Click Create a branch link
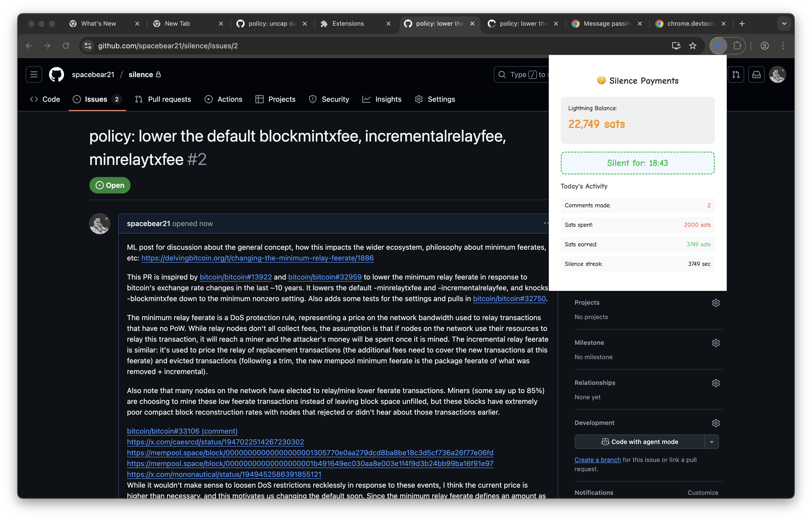Viewport: 812px width, 520px height. 597,460
